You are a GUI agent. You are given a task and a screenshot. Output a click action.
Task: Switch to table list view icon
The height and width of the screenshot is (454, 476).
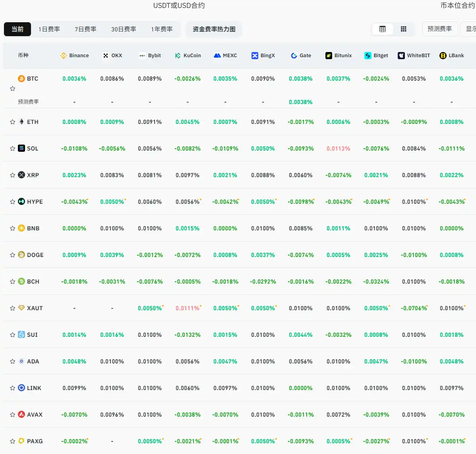(x=382, y=29)
